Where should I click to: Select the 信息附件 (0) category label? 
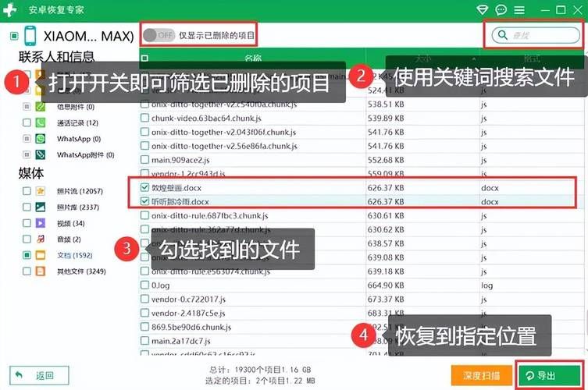click(x=76, y=107)
